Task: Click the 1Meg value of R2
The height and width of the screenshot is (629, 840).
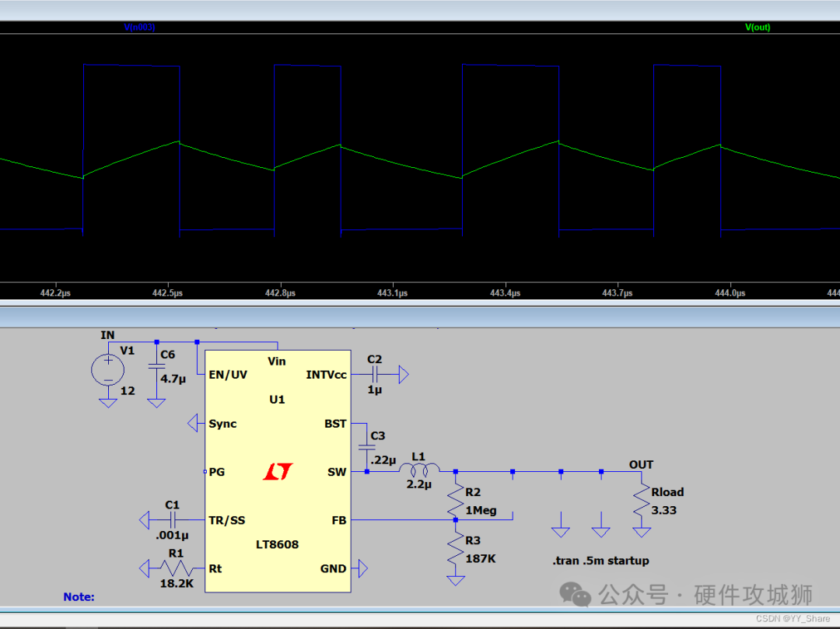Action: coord(481,511)
